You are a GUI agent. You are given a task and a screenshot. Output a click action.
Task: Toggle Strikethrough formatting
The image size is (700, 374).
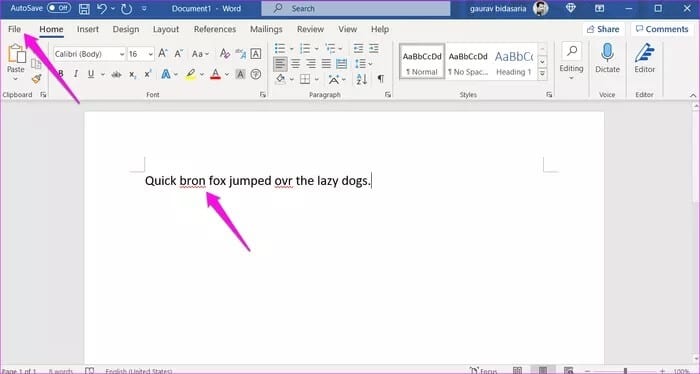(x=117, y=75)
